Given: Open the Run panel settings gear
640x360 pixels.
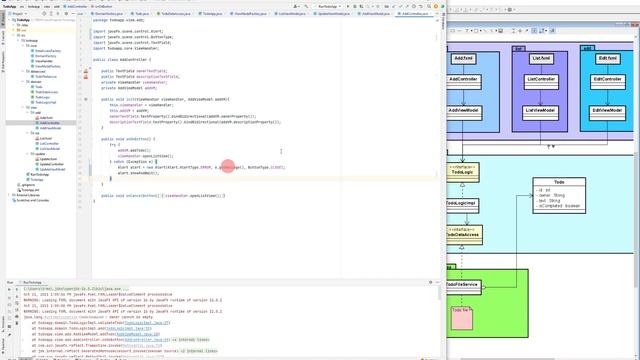Looking at the screenshot, I should pyautogui.click(x=430, y=282).
